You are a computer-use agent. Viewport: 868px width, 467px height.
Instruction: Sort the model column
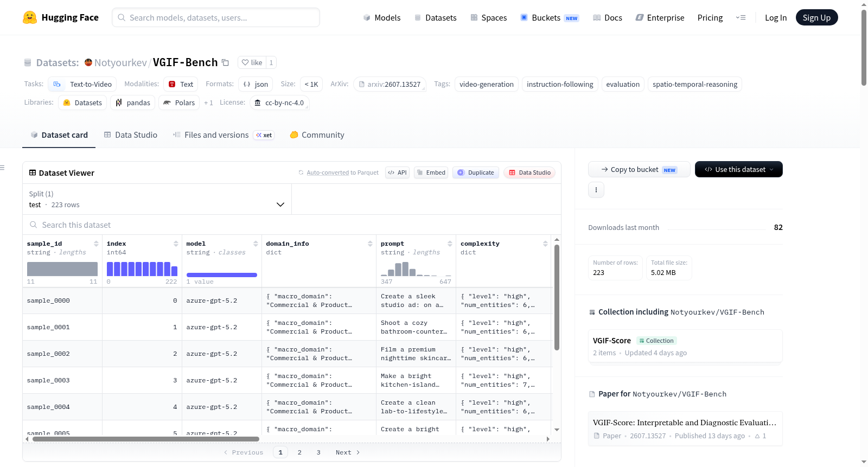pyautogui.click(x=256, y=244)
